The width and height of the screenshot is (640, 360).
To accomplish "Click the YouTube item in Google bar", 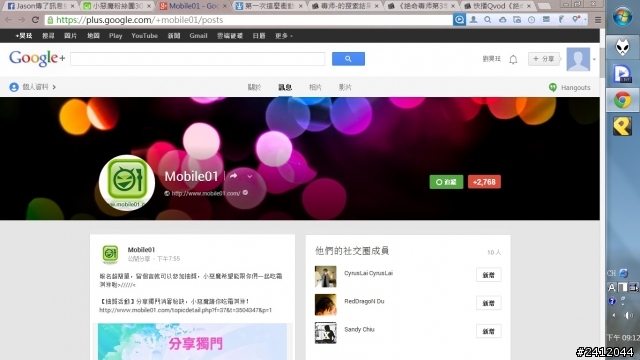I will click(x=144, y=36).
